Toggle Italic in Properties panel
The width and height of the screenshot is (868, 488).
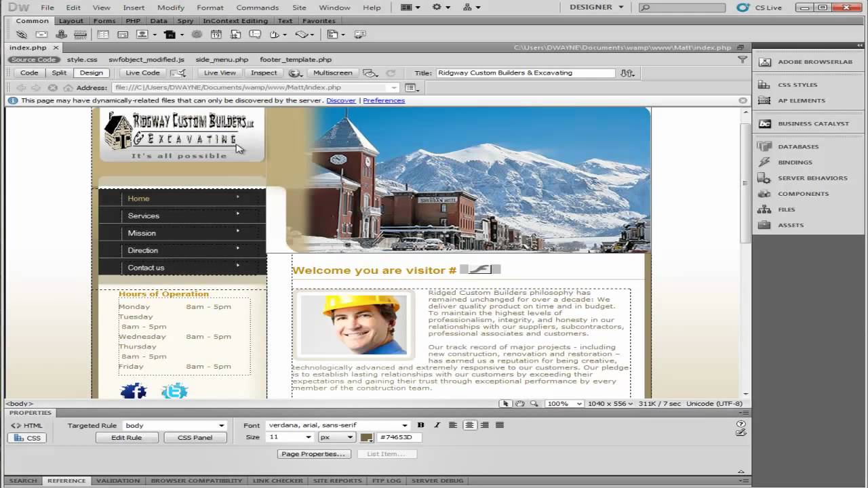coord(437,425)
